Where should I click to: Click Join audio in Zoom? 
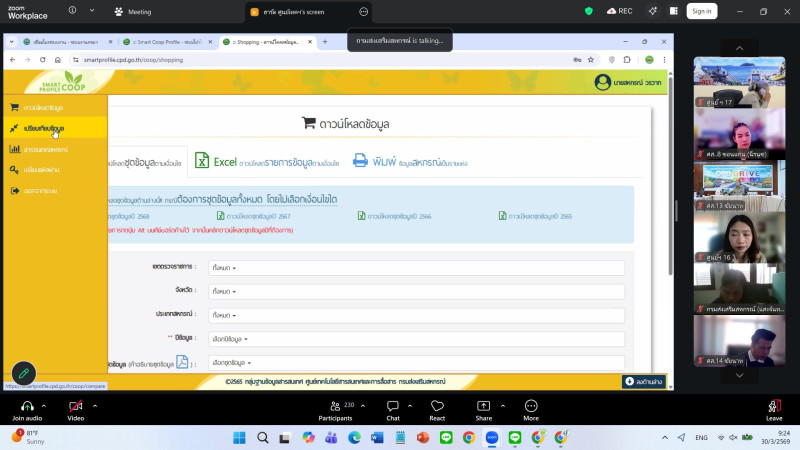point(27,410)
